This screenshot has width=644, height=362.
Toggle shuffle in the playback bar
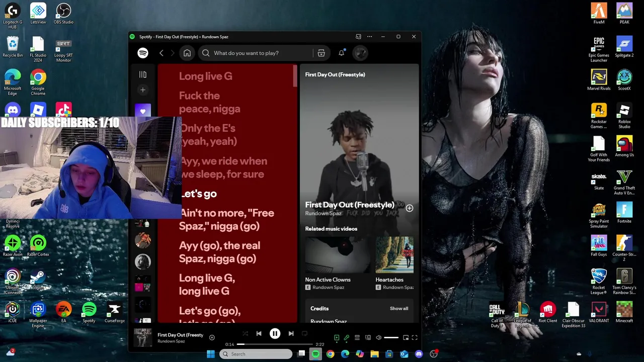click(245, 333)
